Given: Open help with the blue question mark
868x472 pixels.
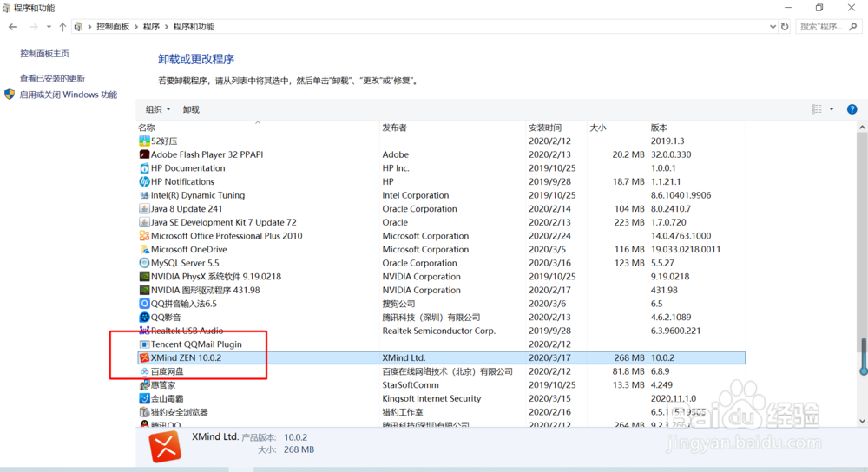Looking at the screenshot, I should 852,109.
